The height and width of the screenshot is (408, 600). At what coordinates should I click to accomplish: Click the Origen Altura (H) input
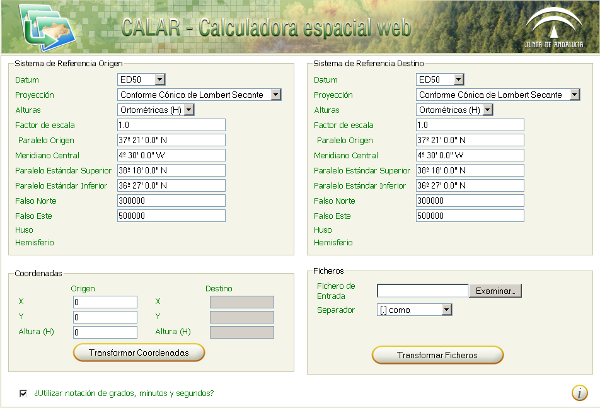click(105, 332)
